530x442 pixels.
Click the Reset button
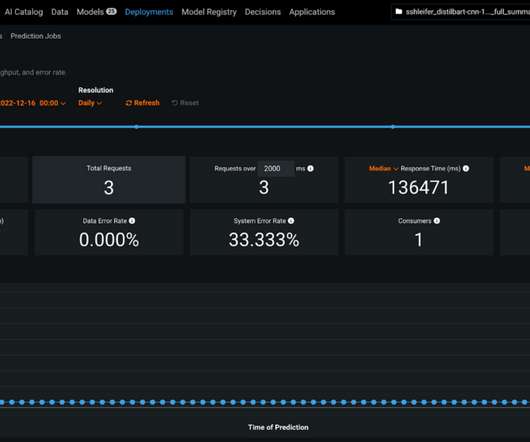click(x=185, y=103)
